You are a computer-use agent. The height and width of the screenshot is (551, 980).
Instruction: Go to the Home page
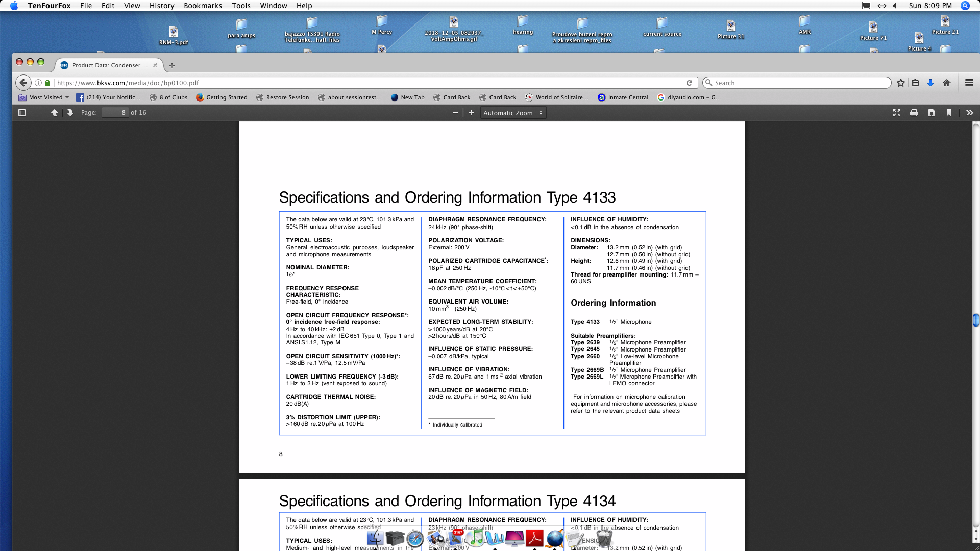(947, 83)
